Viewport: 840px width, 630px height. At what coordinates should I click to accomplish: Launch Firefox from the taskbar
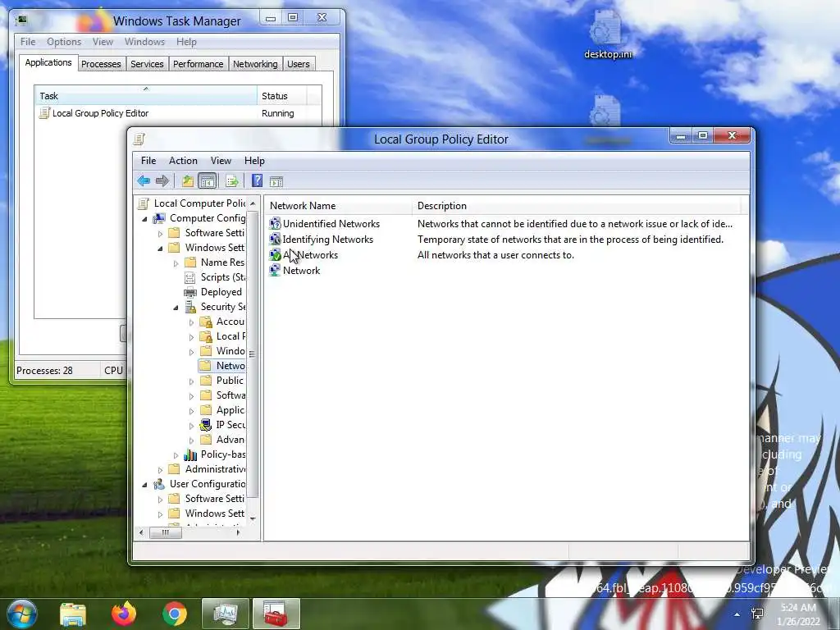pyautogui.click(x=124, y=614)
